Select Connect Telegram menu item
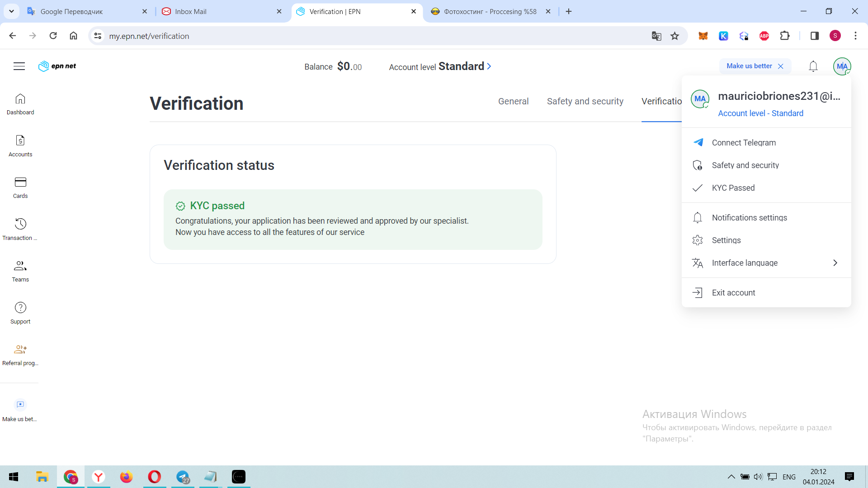Screen dimensions: 868x488 pyautogui.click(x=744, y=143)
